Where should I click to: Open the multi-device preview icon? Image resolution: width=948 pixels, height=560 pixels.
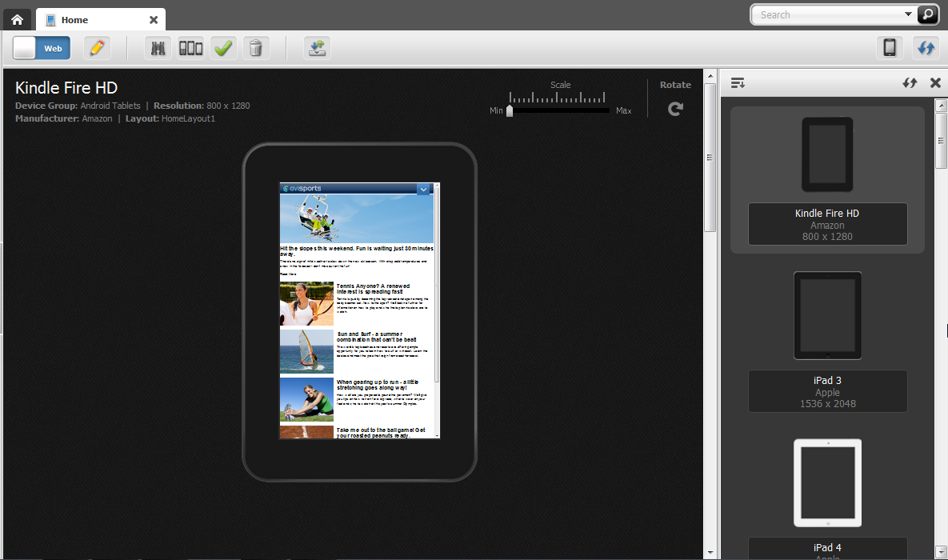coord(190,48)
